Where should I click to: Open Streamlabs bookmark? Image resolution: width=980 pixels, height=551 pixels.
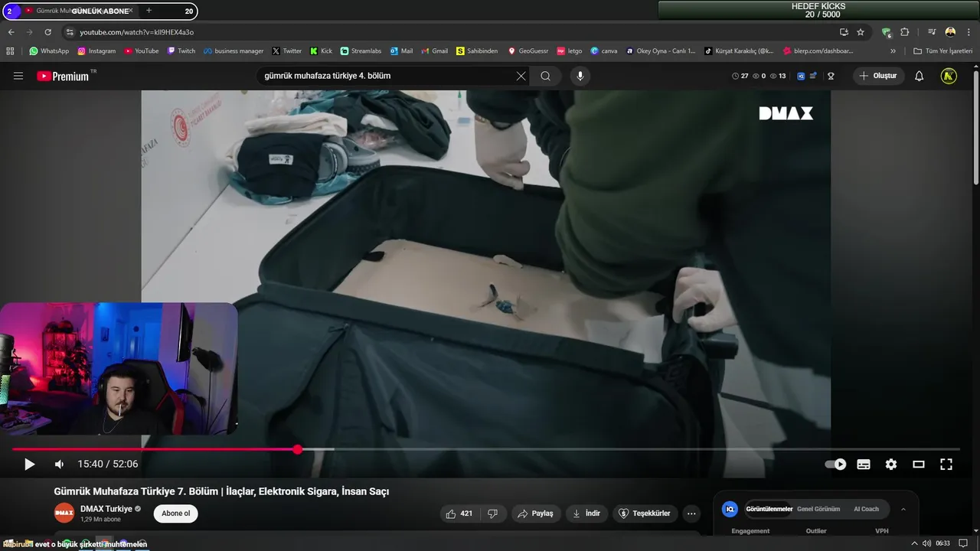tap(361, 51)
